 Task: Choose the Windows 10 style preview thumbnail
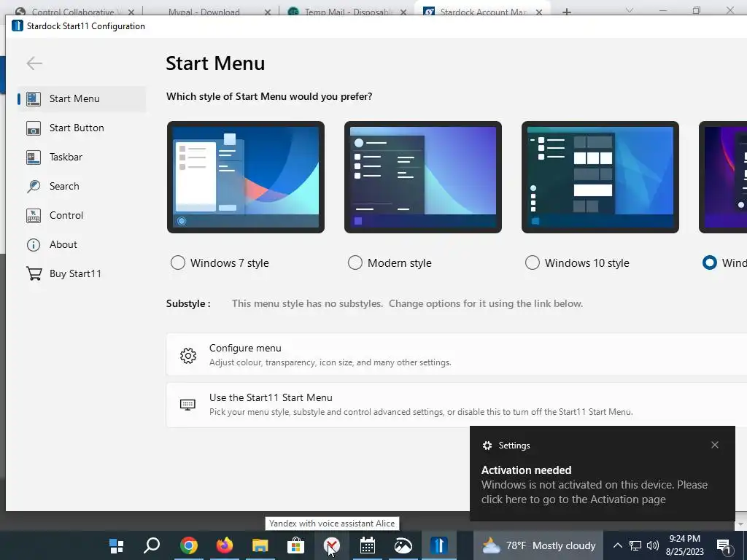tap(600, 177)
